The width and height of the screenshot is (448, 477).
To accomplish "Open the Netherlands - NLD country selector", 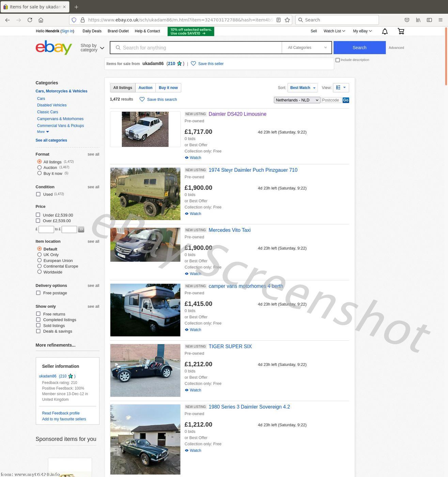I will [x=297, y=100].
